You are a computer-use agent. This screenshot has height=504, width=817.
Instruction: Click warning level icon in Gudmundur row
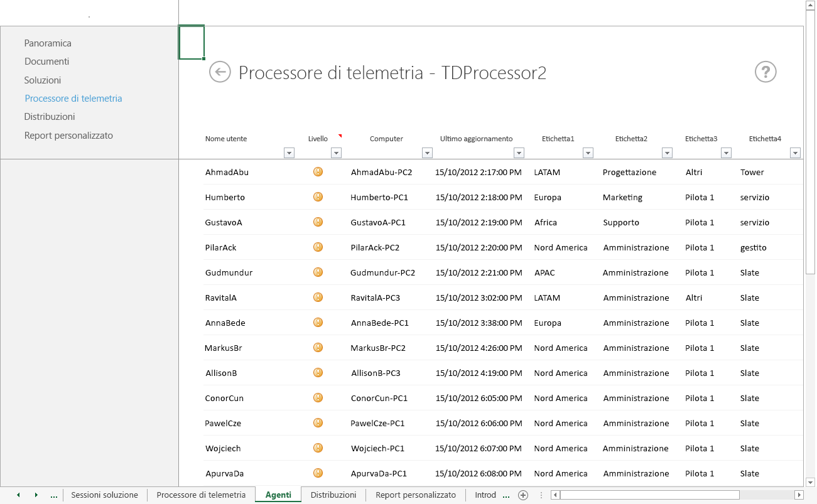click(318, 272)
